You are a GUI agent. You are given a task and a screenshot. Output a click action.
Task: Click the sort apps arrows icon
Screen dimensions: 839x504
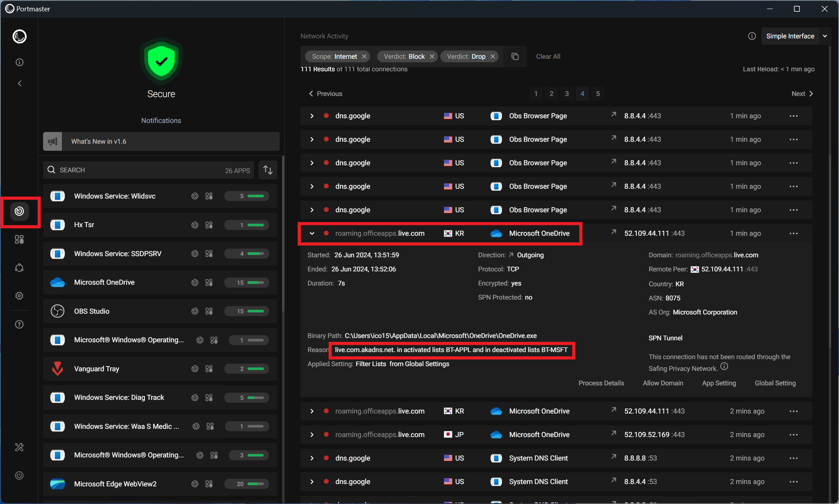(x=268, y=170)
